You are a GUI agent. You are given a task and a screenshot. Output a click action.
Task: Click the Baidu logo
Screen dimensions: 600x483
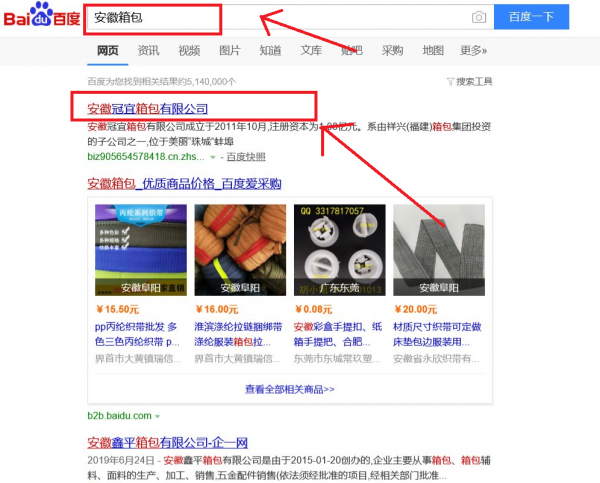click(x=42, y=15)
